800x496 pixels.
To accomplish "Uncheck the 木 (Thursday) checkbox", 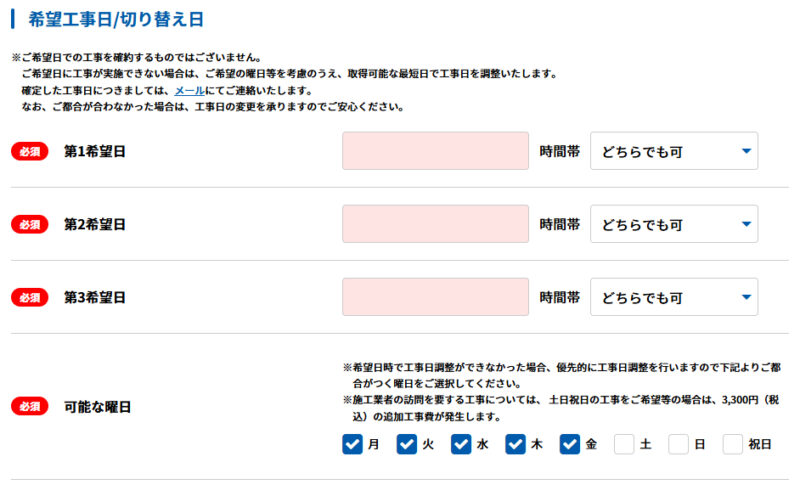I will click(x=515, y=444).
